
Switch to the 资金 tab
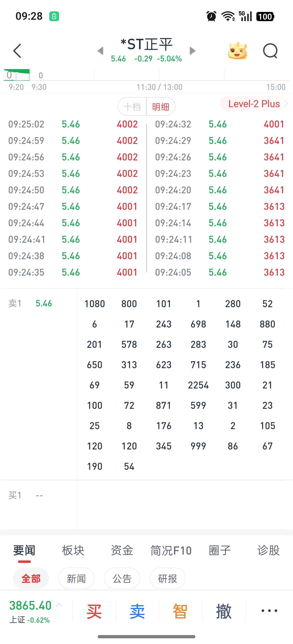[122, 550]
